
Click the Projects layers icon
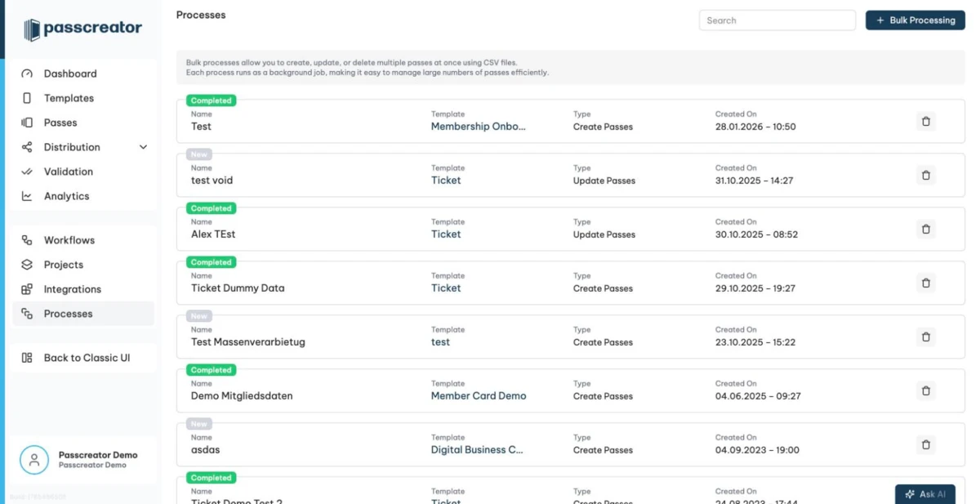(x=27, y=265)
